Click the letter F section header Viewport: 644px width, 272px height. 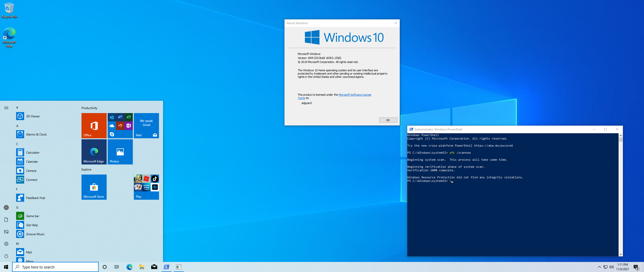pyautogui.click(x=17, y=189)
